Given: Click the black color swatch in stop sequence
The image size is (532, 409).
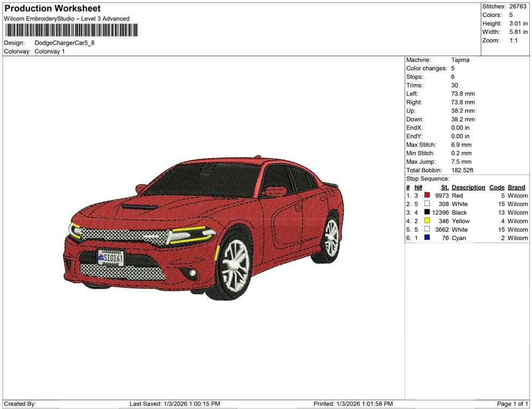Looking at the screenshot, I should click(x=427, y=212).
